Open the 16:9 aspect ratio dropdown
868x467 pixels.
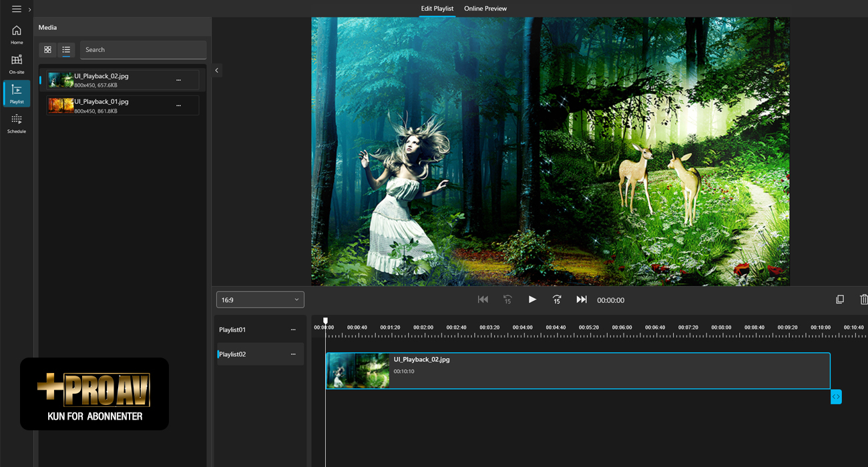point(260,300)
